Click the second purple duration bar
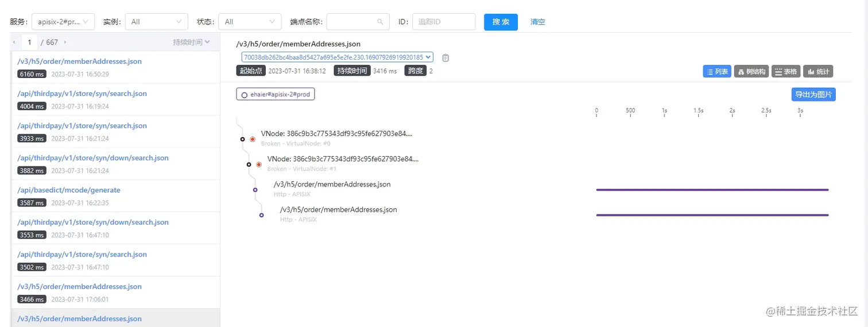Screen dimensions: 868x327 point(712,215)
